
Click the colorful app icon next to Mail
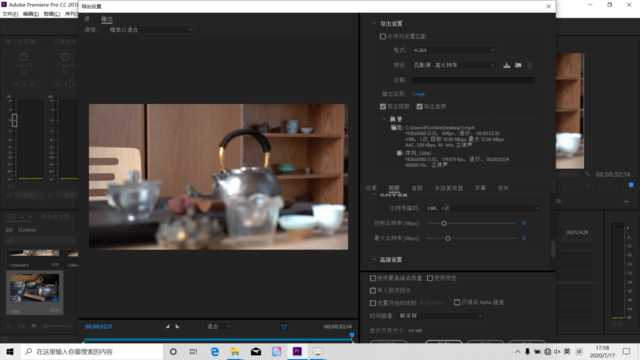(x=277, y=351)
